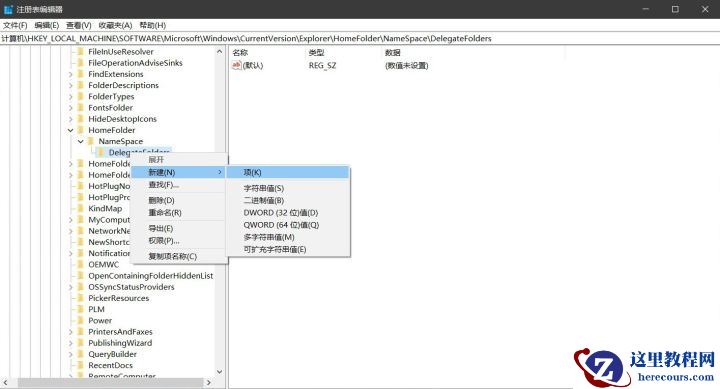Click the tree horizontal scroll left arrow
This screenshot has height=389, width=720.
5,382
